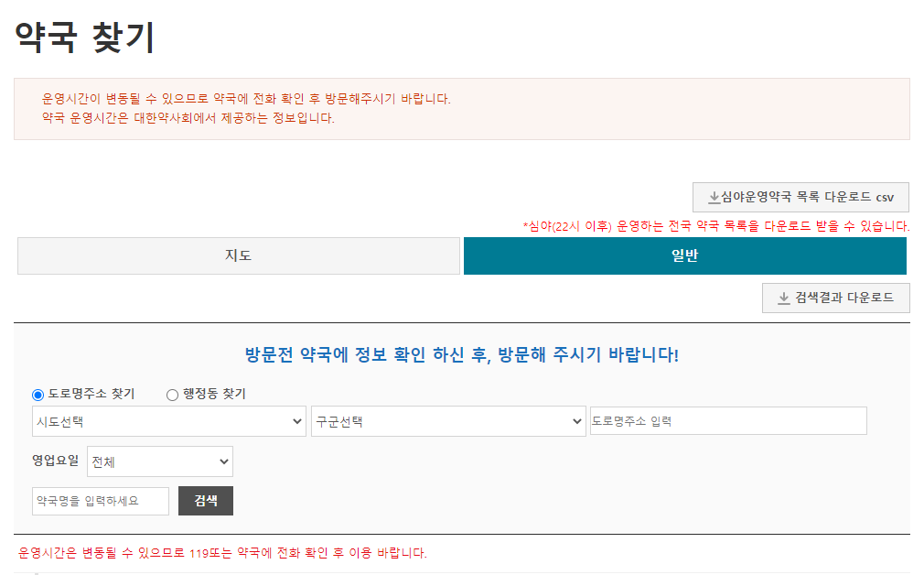
Task: Click the 도로명주소 입력 text field
Action: 729,420
